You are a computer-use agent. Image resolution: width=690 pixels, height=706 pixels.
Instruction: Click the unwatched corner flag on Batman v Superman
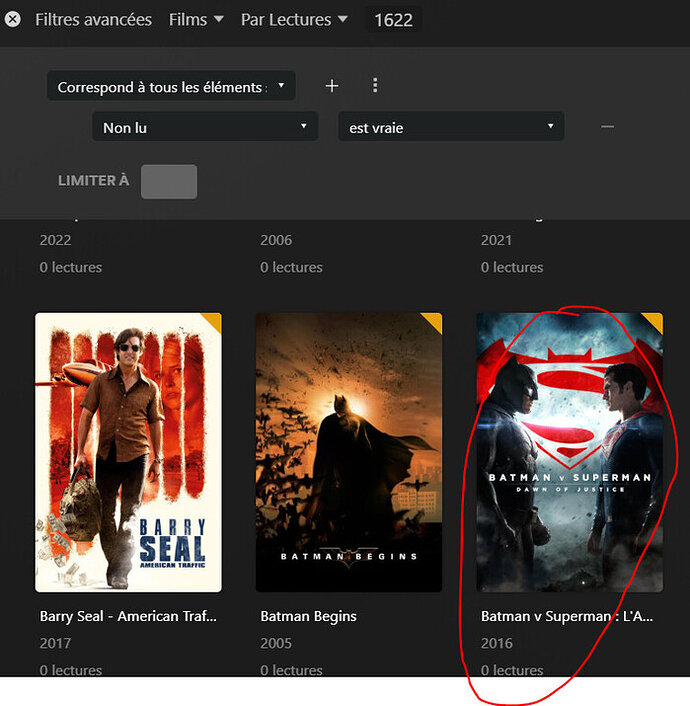[x=655, y=321]
